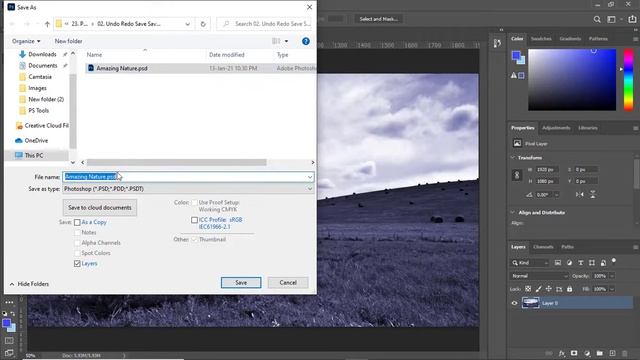The width and height of the screenshot is (640, 360).
Task: Lock layer position move icon
Action: (x=549, y=289)
